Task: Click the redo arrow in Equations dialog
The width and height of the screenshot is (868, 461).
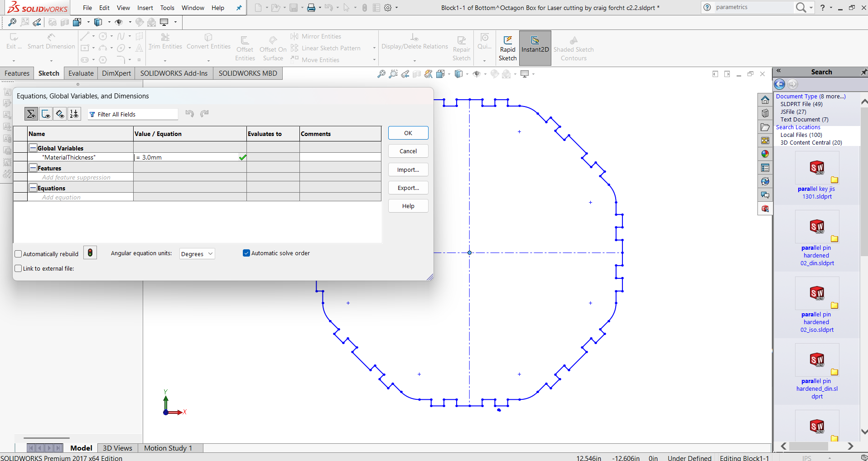Action: click(204, 113)
